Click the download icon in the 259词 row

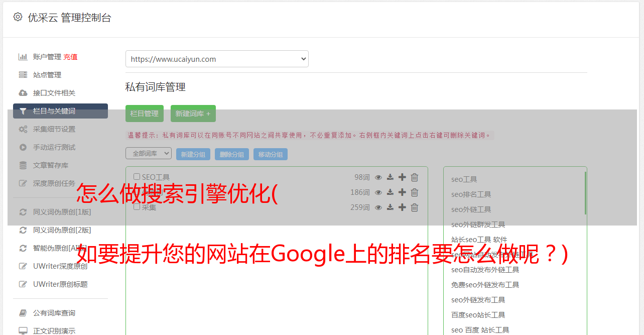tap(390, 207)
